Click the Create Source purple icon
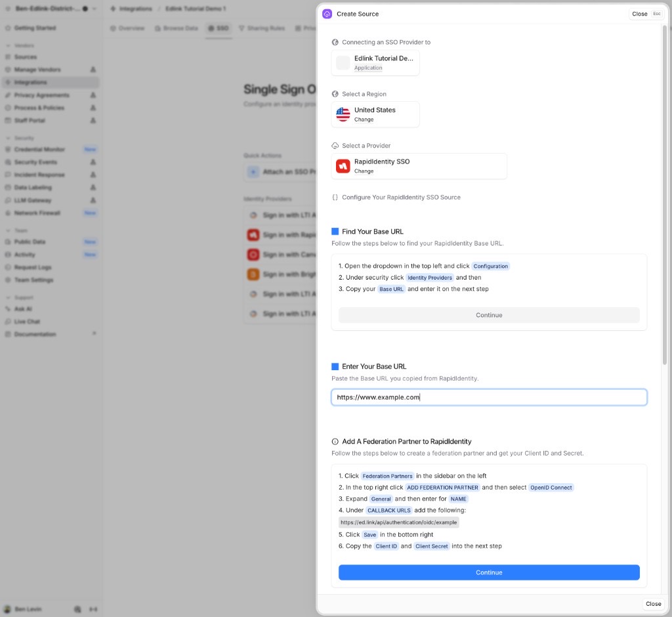The width and height of the screenshot is (672, 617). click(x=327, y=14)
